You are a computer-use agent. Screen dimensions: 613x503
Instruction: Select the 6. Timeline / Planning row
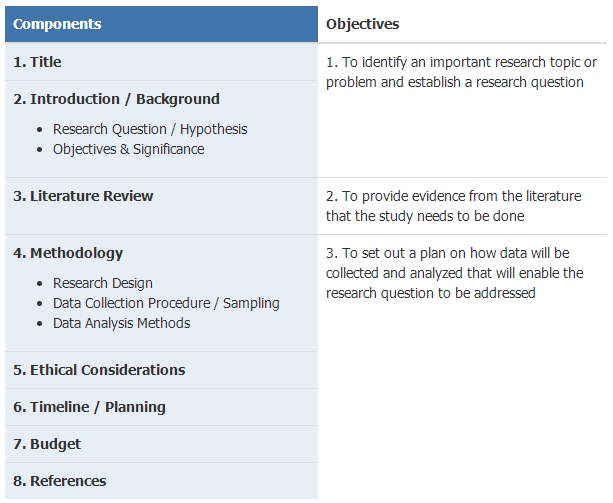pos(161,407)
